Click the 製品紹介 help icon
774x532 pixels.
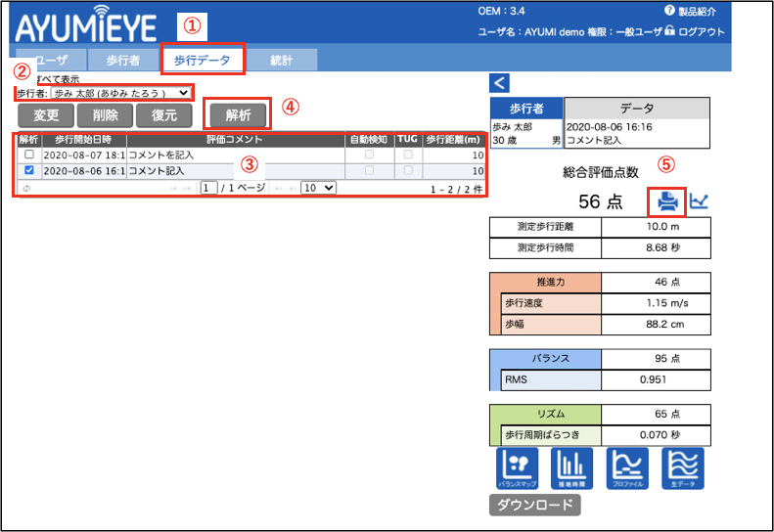coord(670,11)
